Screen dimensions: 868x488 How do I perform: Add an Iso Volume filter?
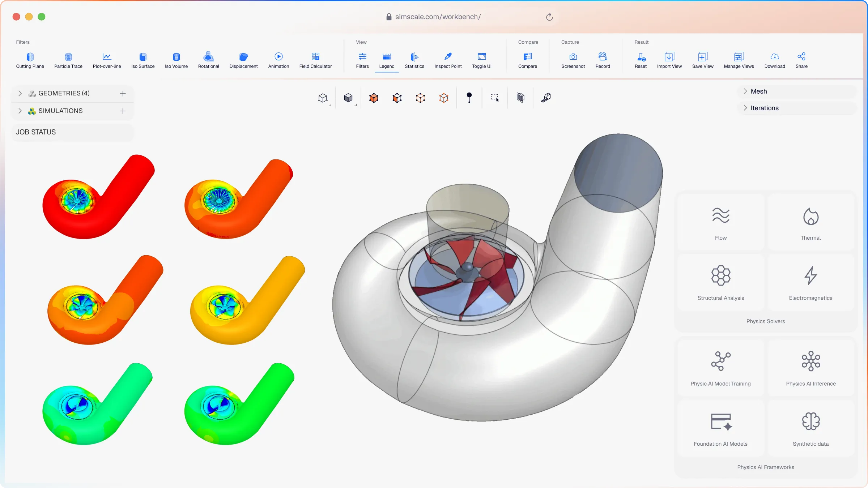tap(176, 60)
